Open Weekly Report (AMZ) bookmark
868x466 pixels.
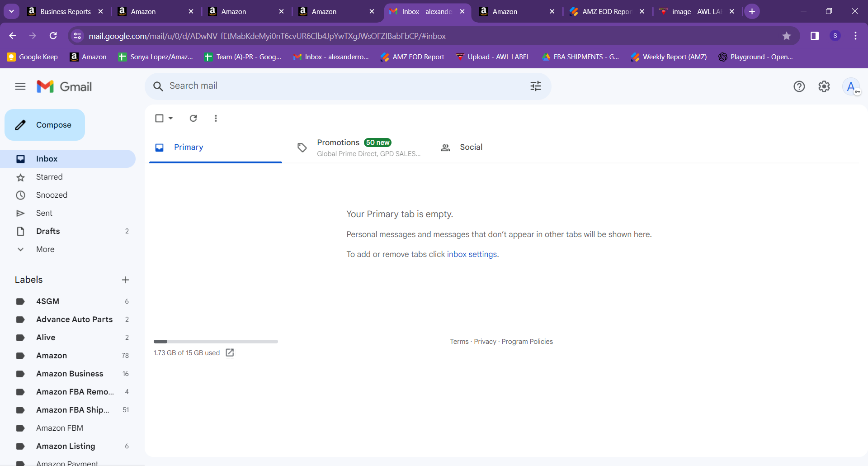(669, 57)
